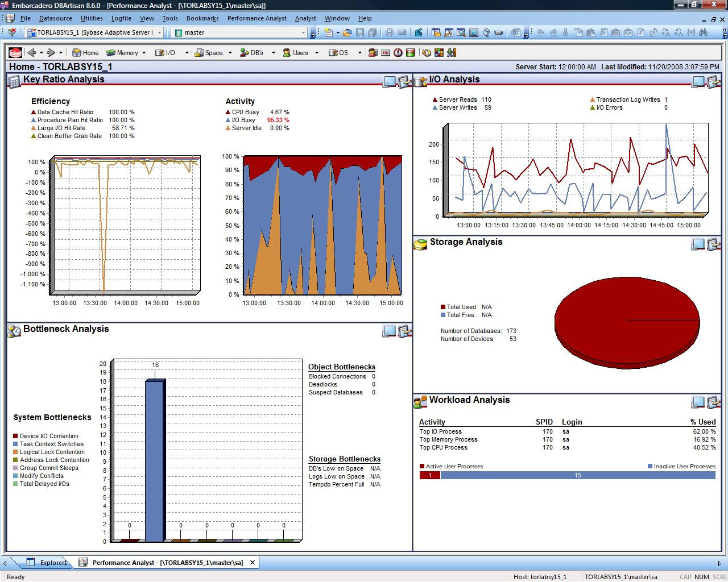Open the I/O Analysis options icon

tap(713, 82)
